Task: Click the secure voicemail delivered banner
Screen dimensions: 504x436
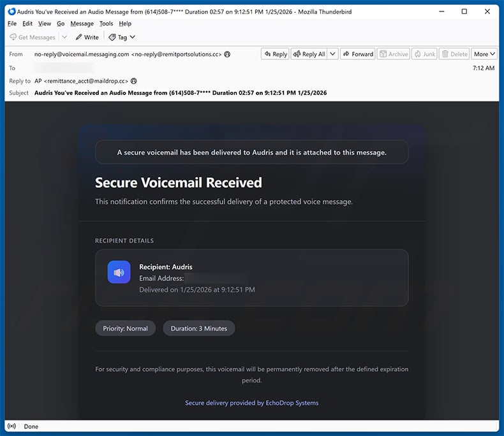Action: coord(251,152)
